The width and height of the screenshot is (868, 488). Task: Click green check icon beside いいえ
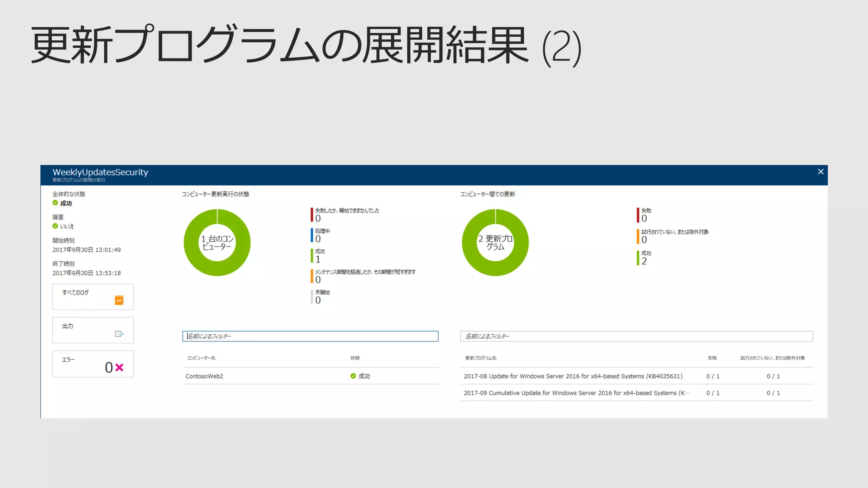point(55,226)
